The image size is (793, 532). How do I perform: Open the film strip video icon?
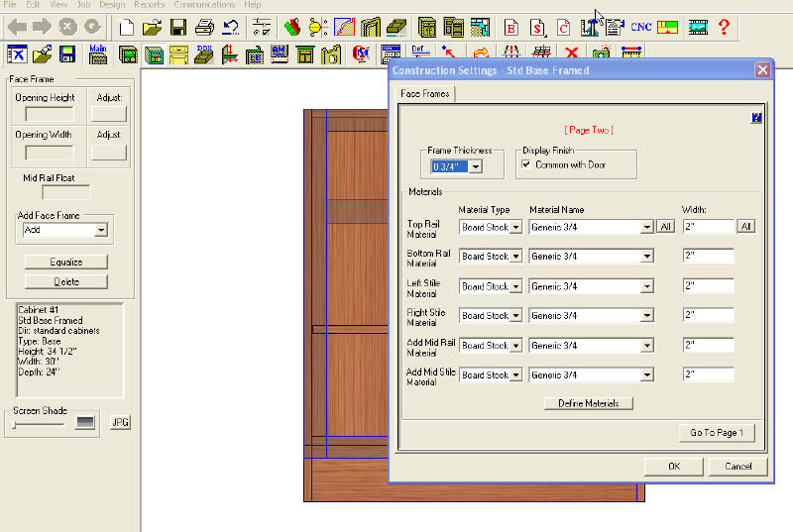[x=698, y=28]
